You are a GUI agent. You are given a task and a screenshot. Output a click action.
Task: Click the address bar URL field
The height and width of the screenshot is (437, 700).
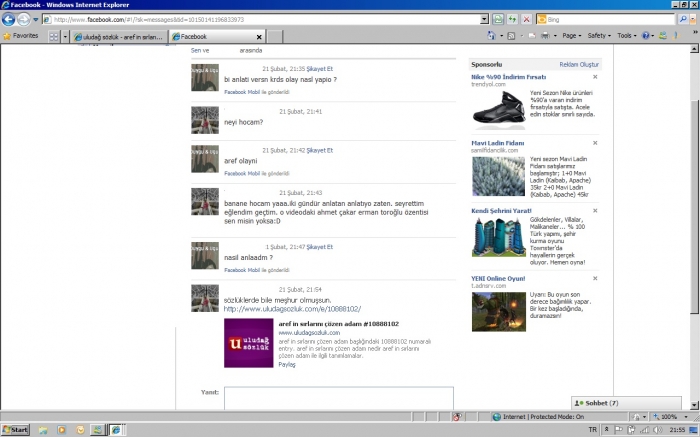click(x=261, y=20)
